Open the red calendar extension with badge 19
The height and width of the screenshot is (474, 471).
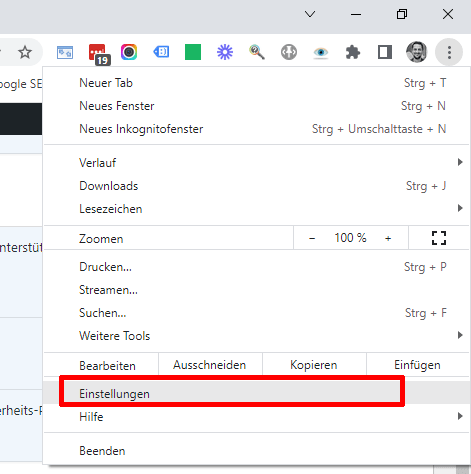click(x=99, y=54)
